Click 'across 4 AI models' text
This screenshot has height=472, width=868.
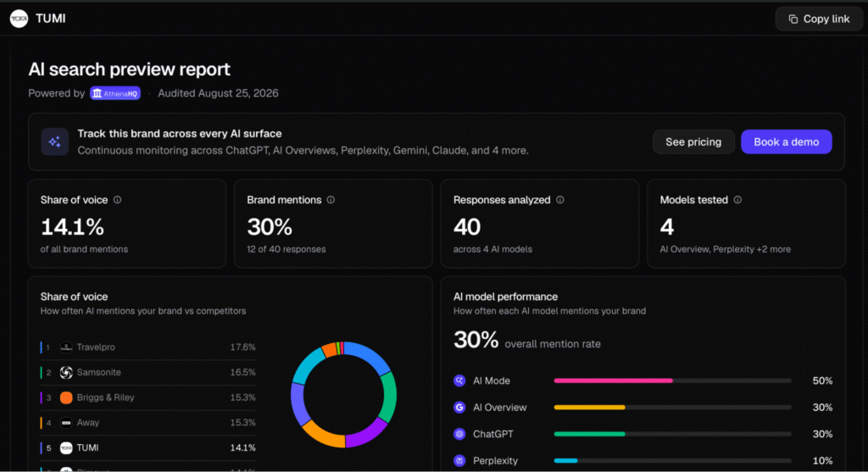tap(492, 249)
